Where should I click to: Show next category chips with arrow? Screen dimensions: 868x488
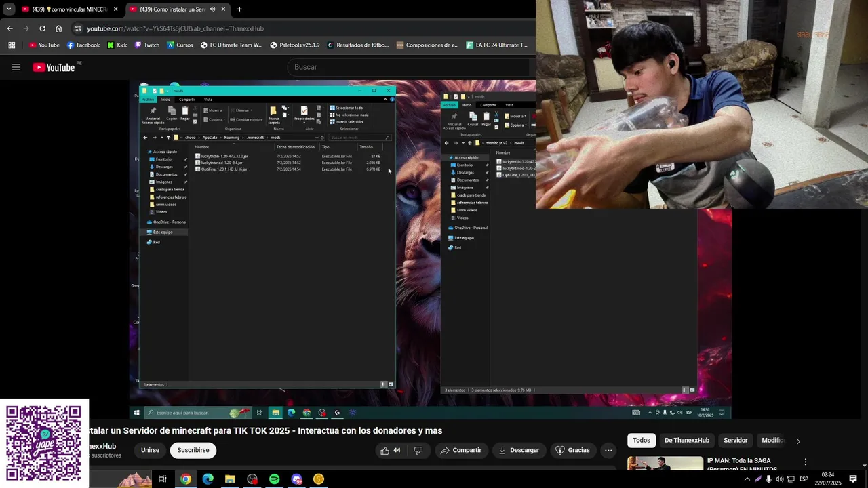797,441
